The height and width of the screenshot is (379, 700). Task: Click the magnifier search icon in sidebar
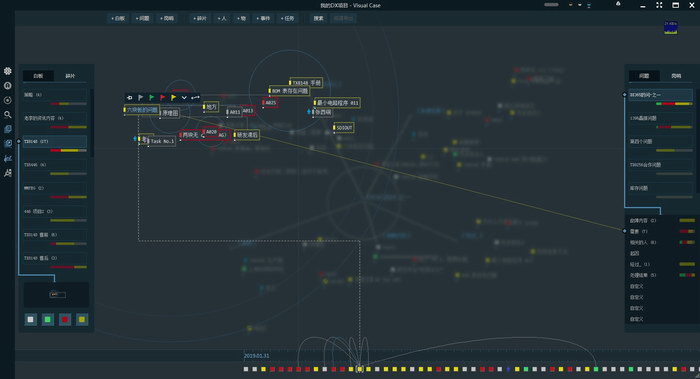[8, 115]
